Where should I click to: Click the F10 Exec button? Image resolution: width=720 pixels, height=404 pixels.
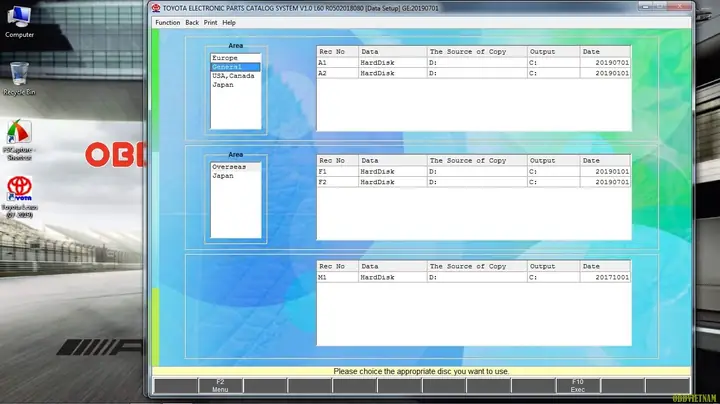(578, 386)
